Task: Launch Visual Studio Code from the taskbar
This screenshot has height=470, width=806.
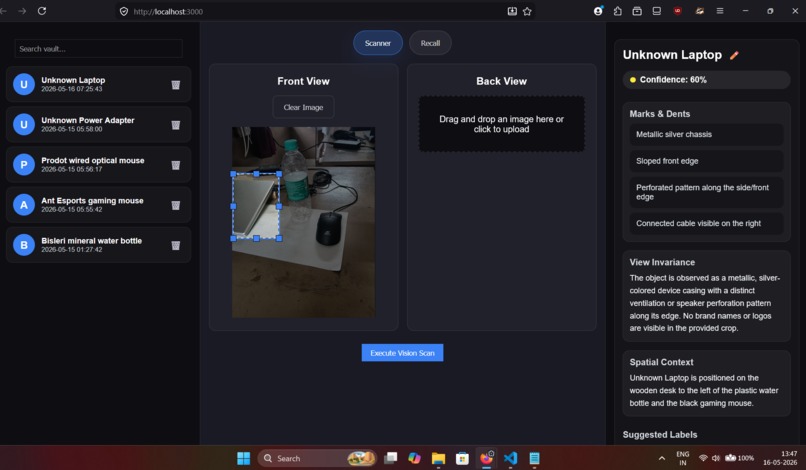Action: click(510, 458)
